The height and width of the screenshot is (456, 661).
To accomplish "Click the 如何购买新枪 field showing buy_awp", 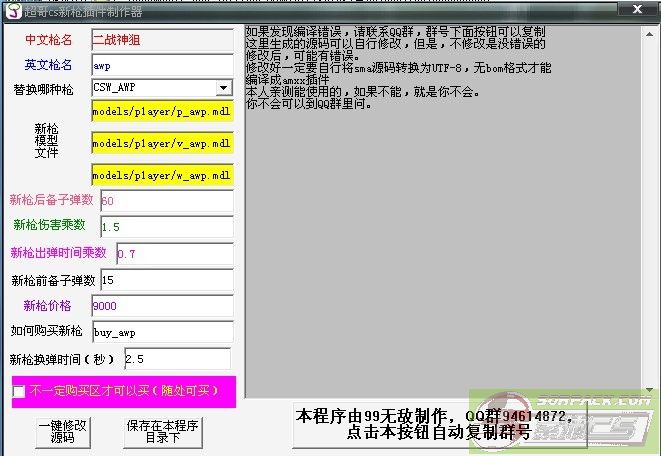I will tap(161, 332).
